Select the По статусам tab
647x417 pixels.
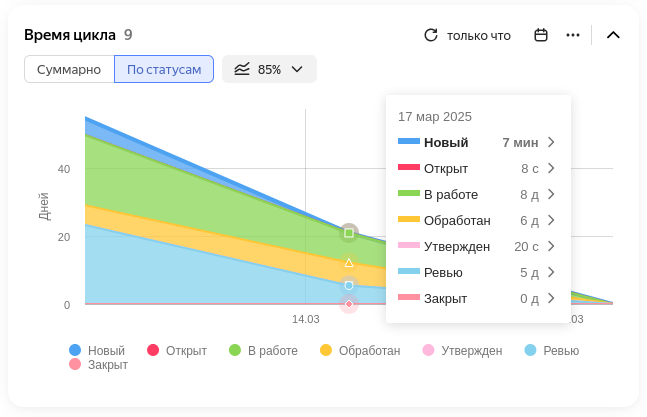coord(164,69)
